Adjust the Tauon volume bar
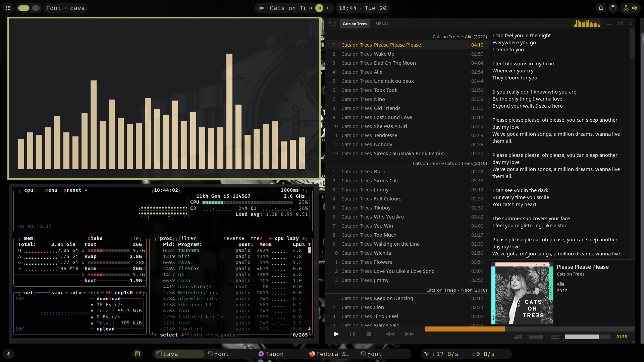This screenshot has height=362, width=644. tap(587, 337)
